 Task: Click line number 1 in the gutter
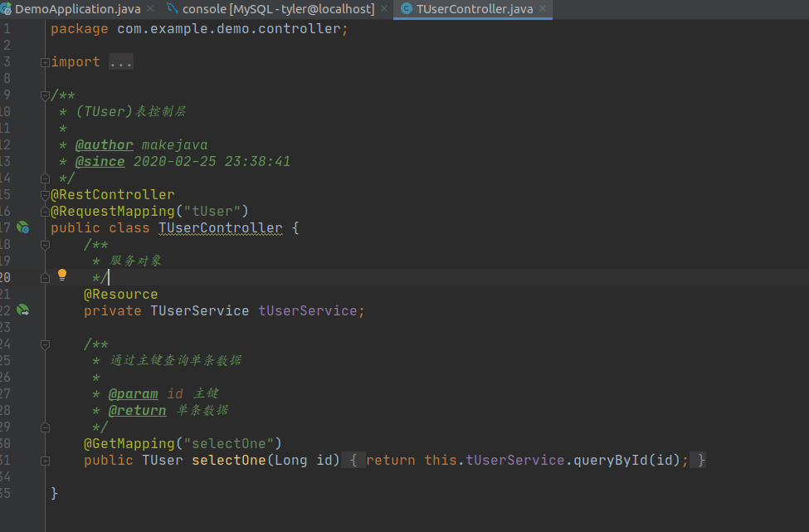(x=8, y=27)
